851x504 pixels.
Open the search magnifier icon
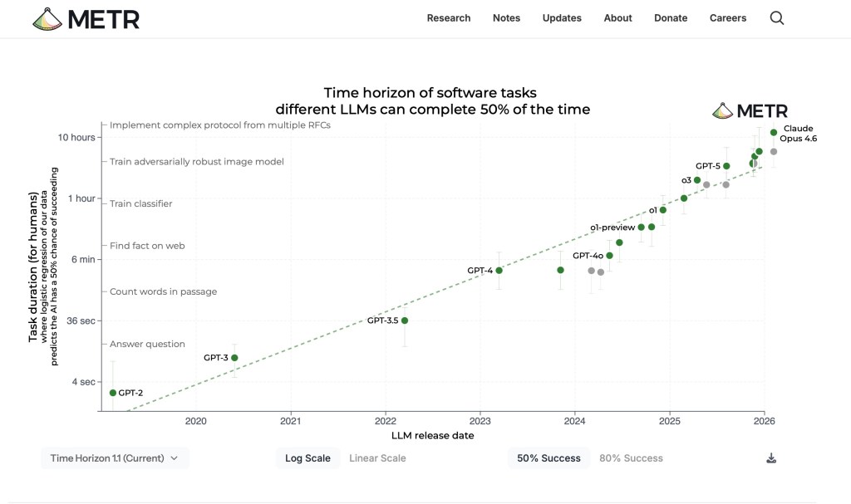[776, 18]
